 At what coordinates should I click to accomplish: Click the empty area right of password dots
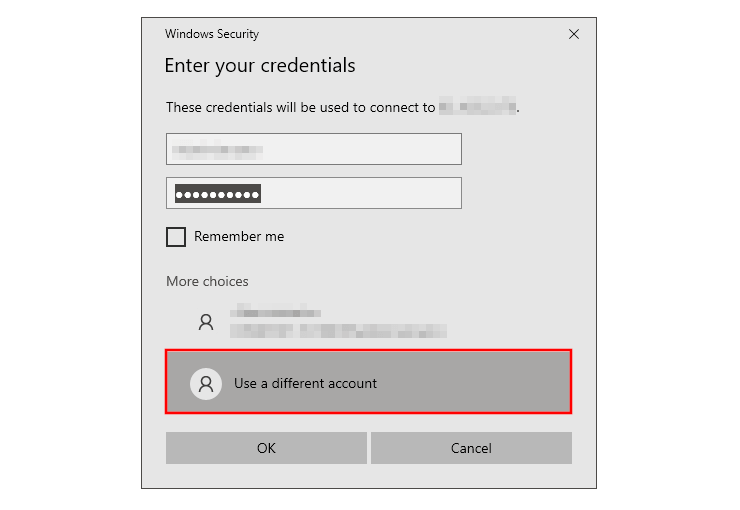[x=360, y=193]
